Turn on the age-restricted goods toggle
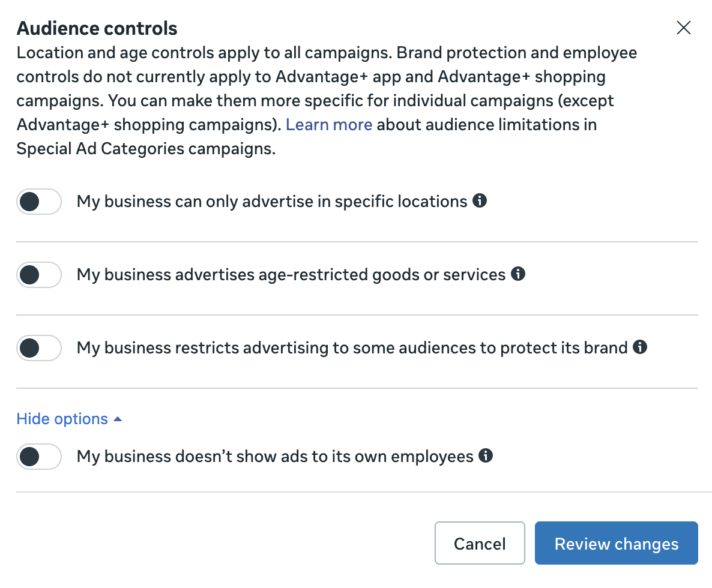Image resolution: width=712 pixels, height=588 pixels. pyautogui.click(x=39, y=275)
